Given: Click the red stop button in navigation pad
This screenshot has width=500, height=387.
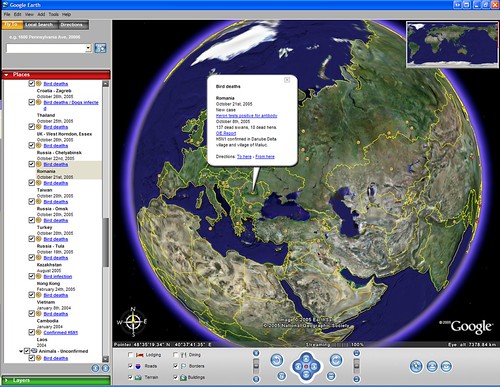Looking at the screenshot, I should (x=306, y=367).
